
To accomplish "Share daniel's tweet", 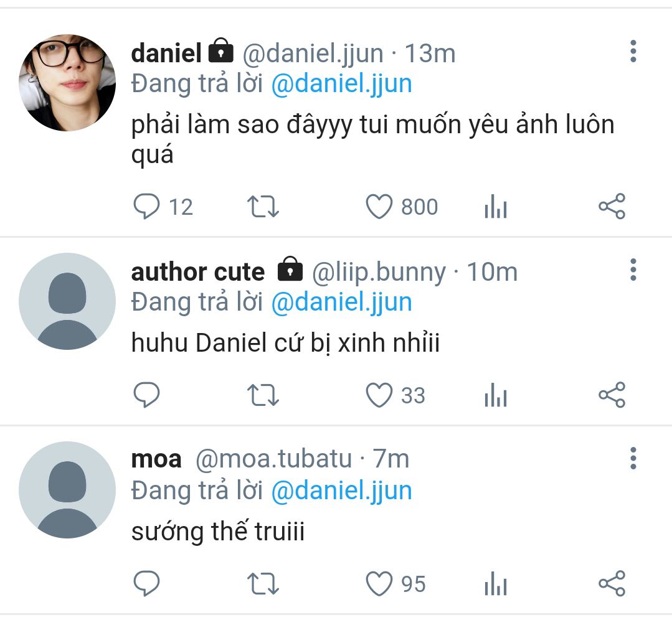I will coord(612,207).
